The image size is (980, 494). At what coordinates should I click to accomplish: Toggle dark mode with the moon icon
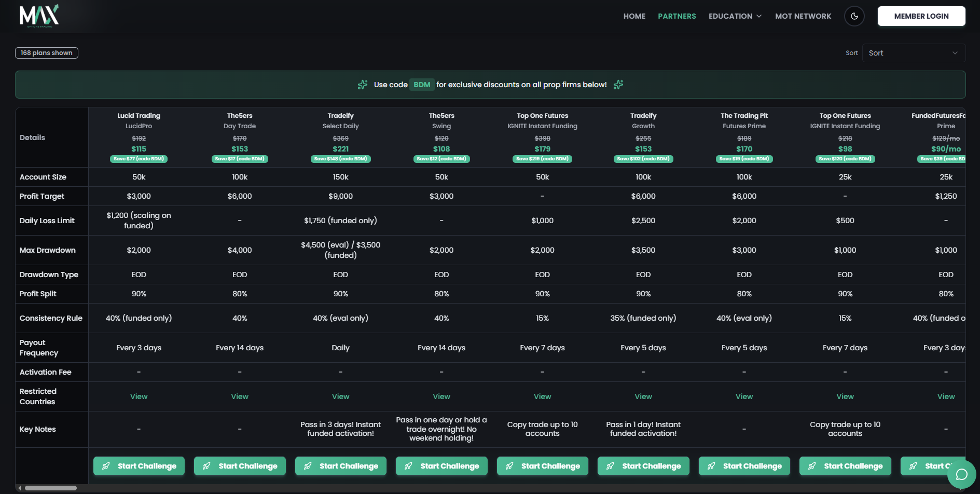coord(854,16)
